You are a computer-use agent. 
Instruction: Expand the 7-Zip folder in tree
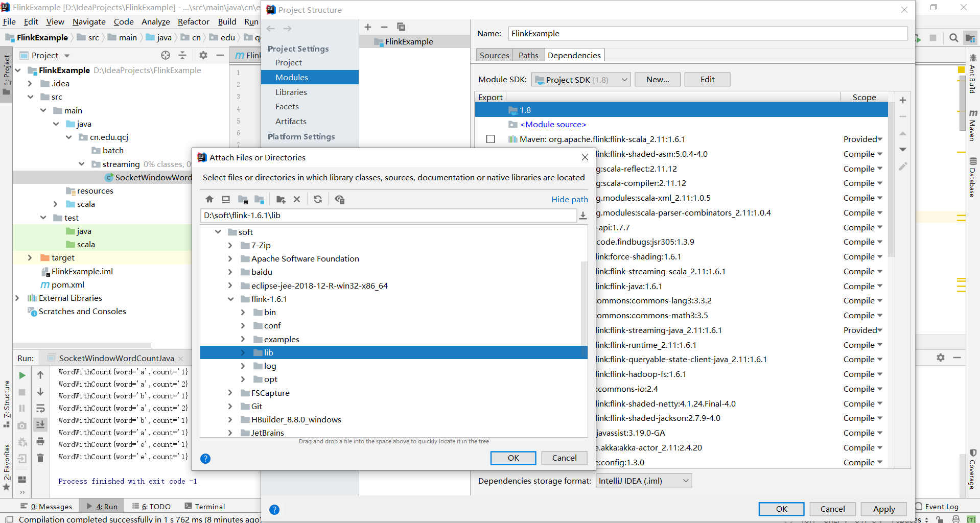(x=230, y=246)
